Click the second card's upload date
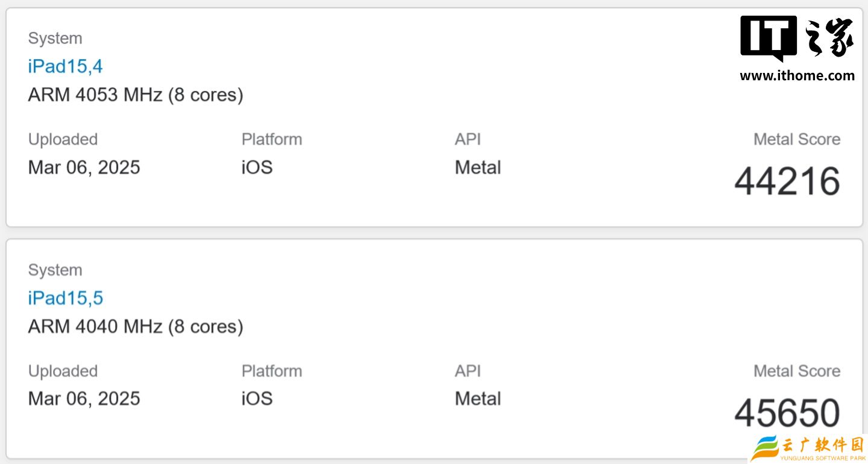 click(84, 398)
